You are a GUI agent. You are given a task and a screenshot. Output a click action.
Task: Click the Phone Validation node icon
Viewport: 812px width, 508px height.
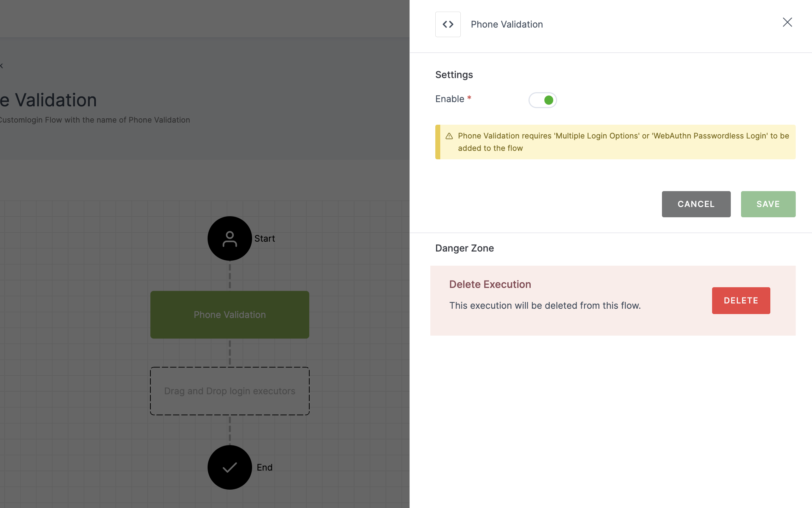tap(448, 24)
